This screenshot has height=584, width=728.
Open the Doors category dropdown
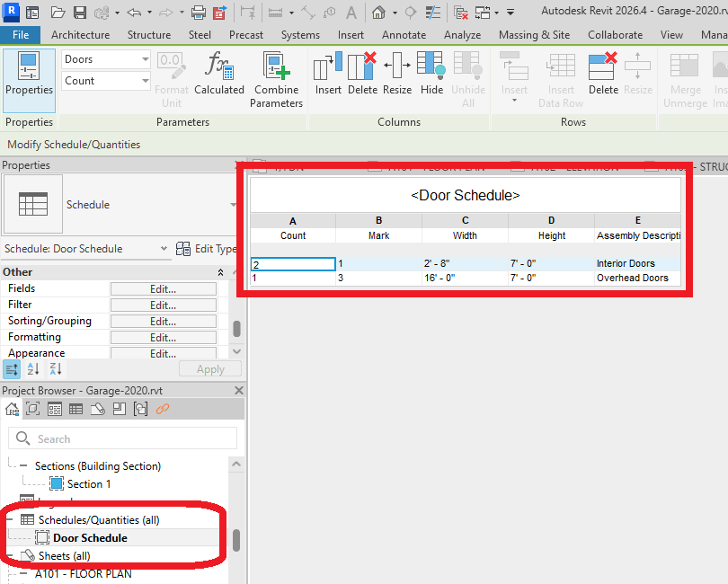(x=106, y=59)
